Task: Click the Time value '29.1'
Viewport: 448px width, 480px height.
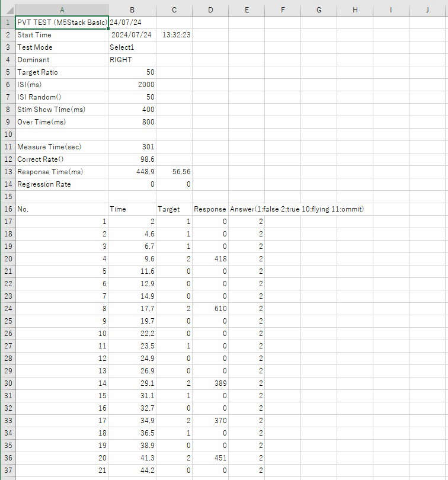Action: coord(132,383)
